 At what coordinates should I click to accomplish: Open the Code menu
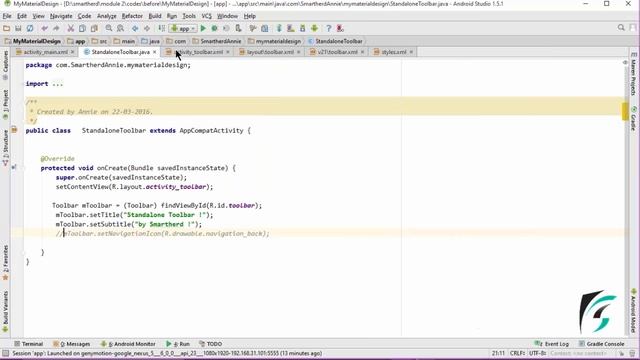[84, 16]
